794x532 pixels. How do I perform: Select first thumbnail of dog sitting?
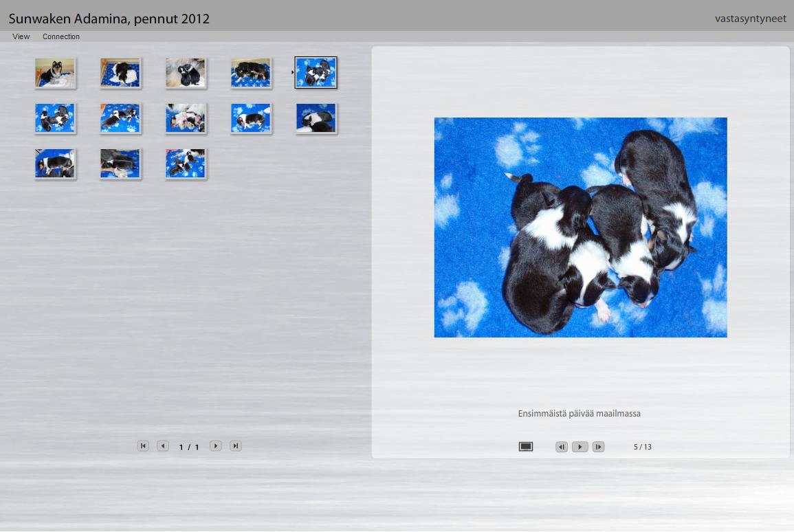pos(55,72)
